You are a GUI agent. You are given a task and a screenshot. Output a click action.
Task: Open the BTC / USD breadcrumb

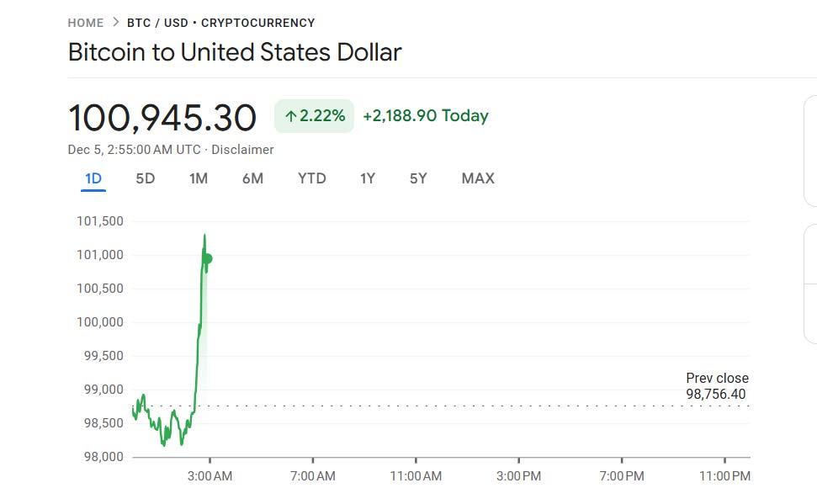click(x=157, y=23)
